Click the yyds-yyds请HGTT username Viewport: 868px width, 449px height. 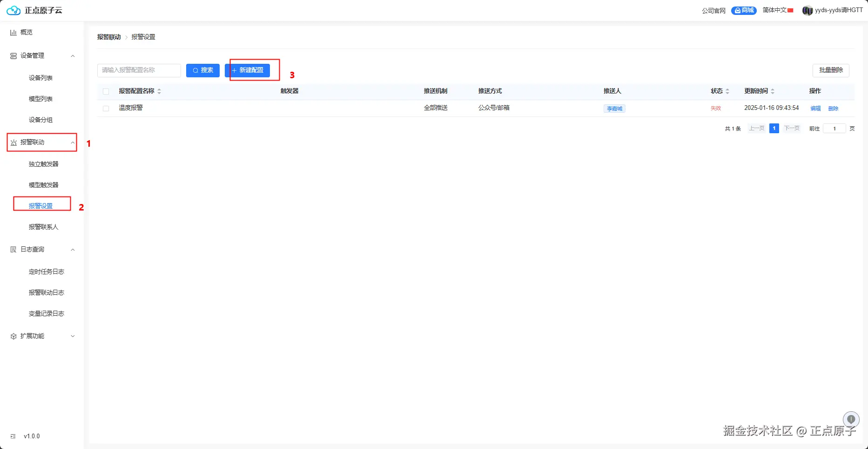(839, 10)
